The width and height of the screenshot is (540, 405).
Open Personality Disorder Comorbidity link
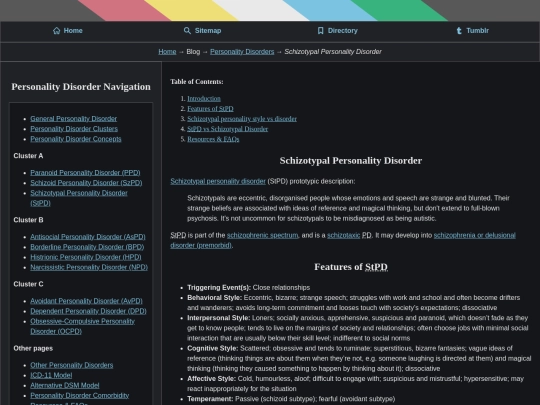80,395
